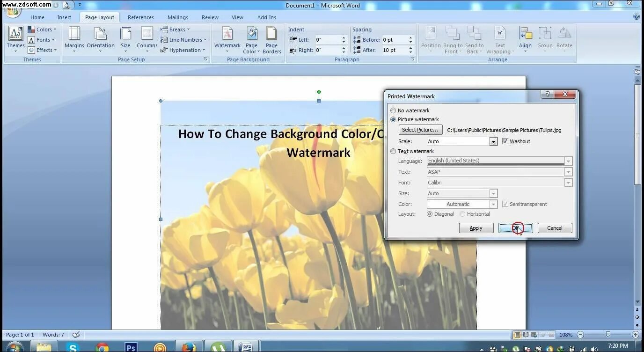Select the Picture watermark radio button

pyautogui.click(x=393, y=119)
